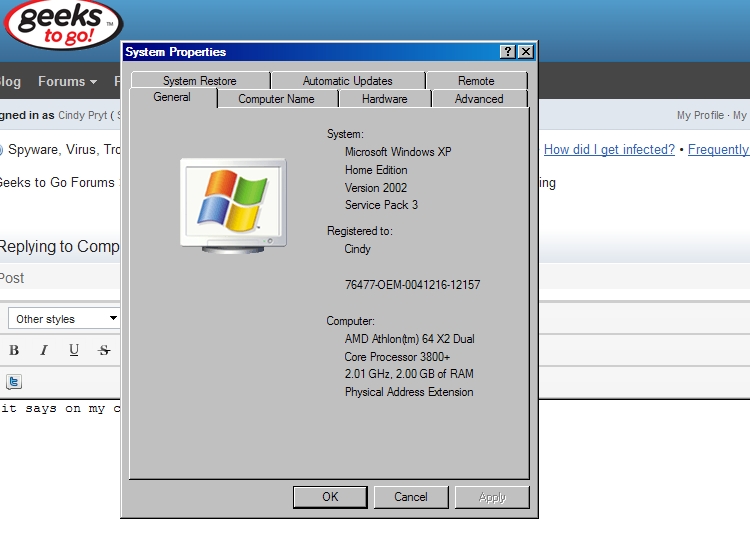Click the 'Post' label above the editor
The image size is (750, 550).
12,278
